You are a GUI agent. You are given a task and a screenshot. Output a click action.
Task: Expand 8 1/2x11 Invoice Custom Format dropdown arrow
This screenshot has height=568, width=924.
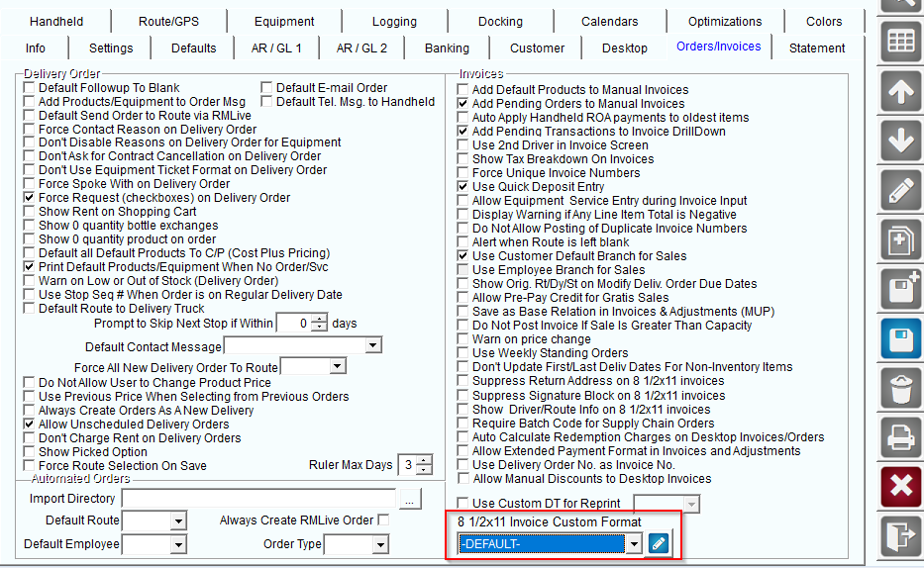pyautogui.click(x=634, y=544)
